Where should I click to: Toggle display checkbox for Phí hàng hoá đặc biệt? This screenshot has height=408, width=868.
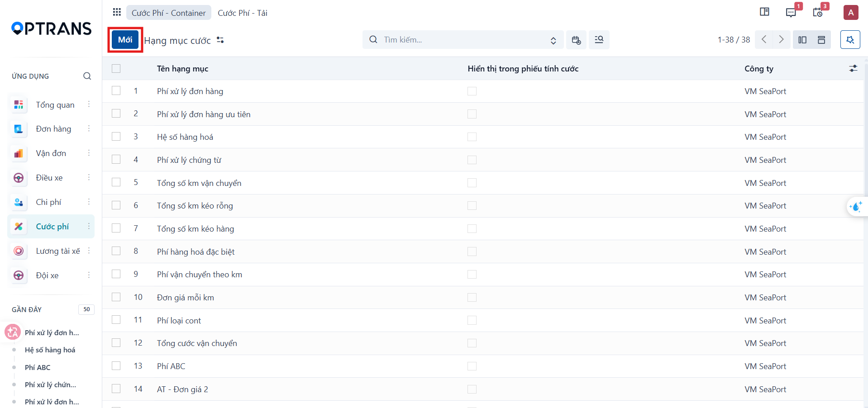(472, 251)
